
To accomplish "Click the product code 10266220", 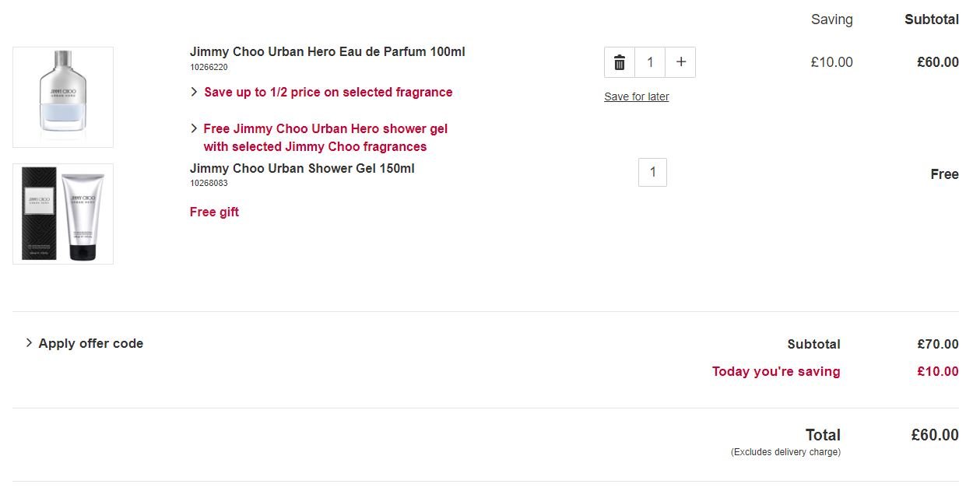I will point(209,68).
